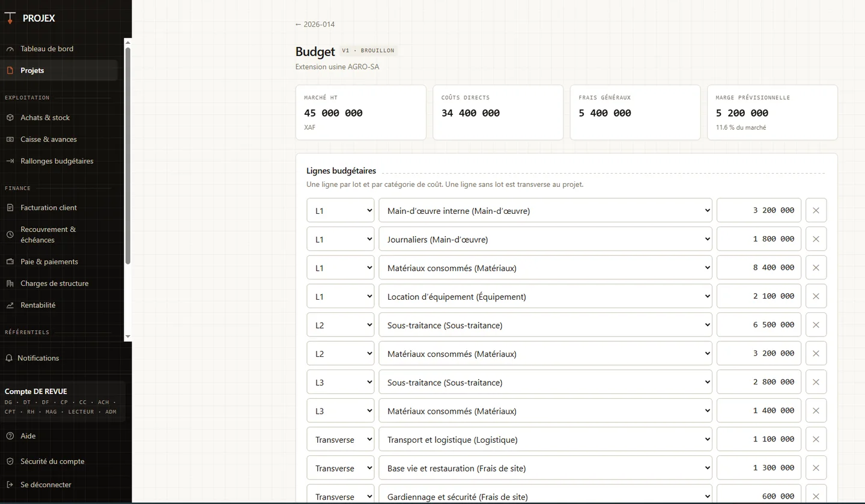Click the Rentabilité chart icon
The width and height of the screenshot is (865, 504).
tap(10, 305)
